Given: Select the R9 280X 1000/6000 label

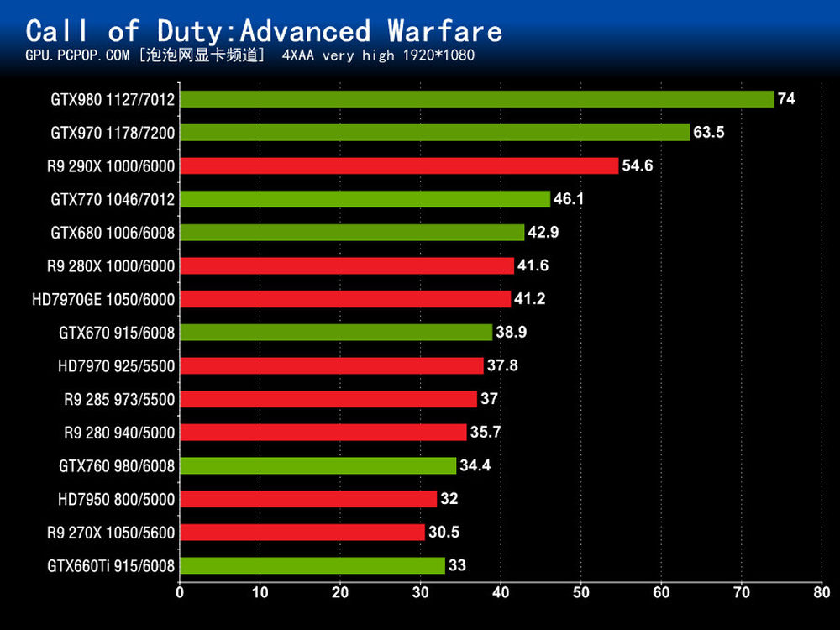Looking at the screenshot, I should pos(111,265).
